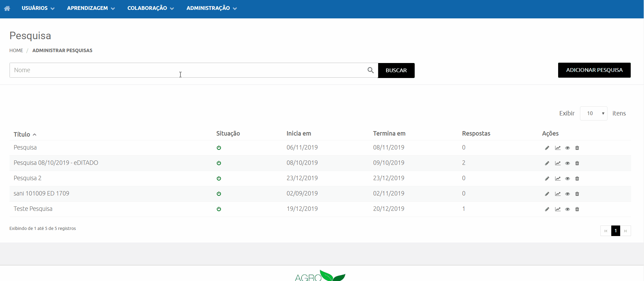Toggle power status of 'Pesquisa 2'

click(x=219, y=178)
